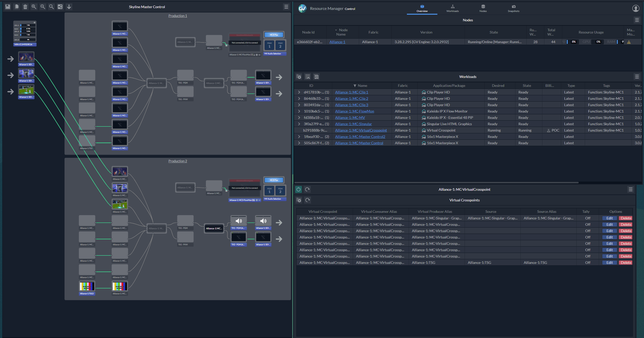Click the trash delete icon in toolbar
The width and height of the screenshot is (644, 338).
pos(25,7)
